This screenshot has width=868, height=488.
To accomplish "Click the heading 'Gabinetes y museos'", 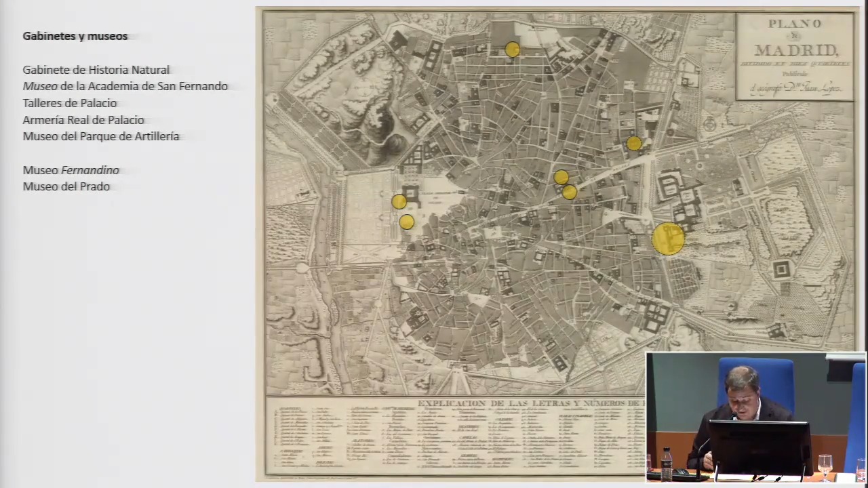I will pyautogui.click(x=75, y=36).
